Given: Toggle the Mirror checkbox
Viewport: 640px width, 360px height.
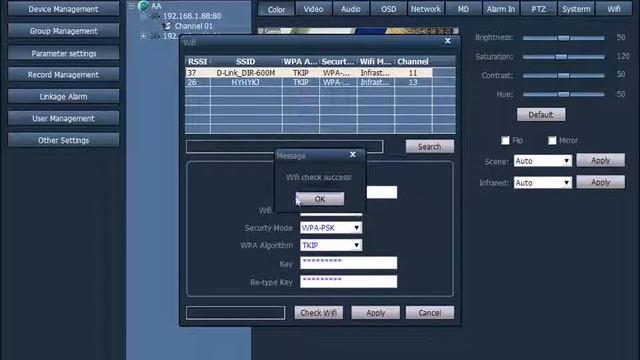Looking at the screenshot, I should 552,140.
